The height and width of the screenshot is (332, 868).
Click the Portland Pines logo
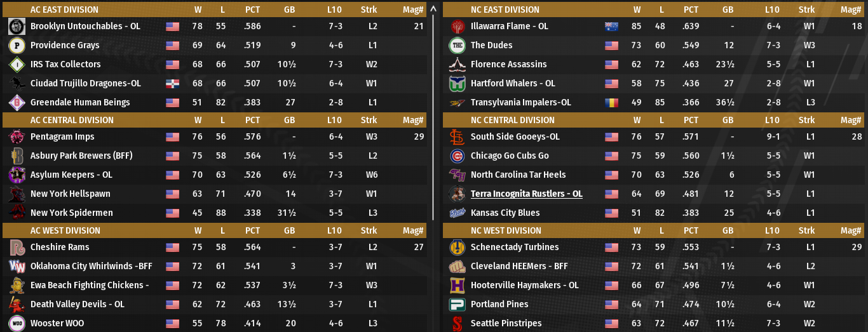coord(457,305)
